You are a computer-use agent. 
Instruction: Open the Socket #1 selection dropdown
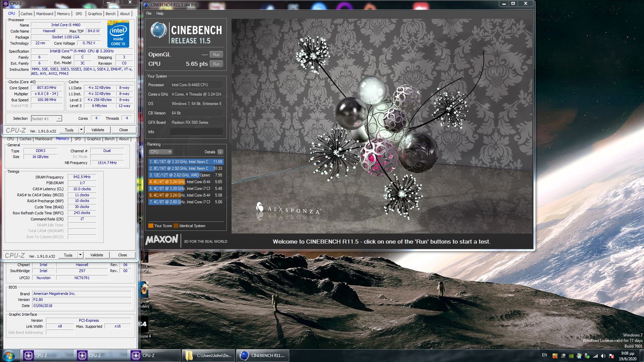tap(46, 118)
